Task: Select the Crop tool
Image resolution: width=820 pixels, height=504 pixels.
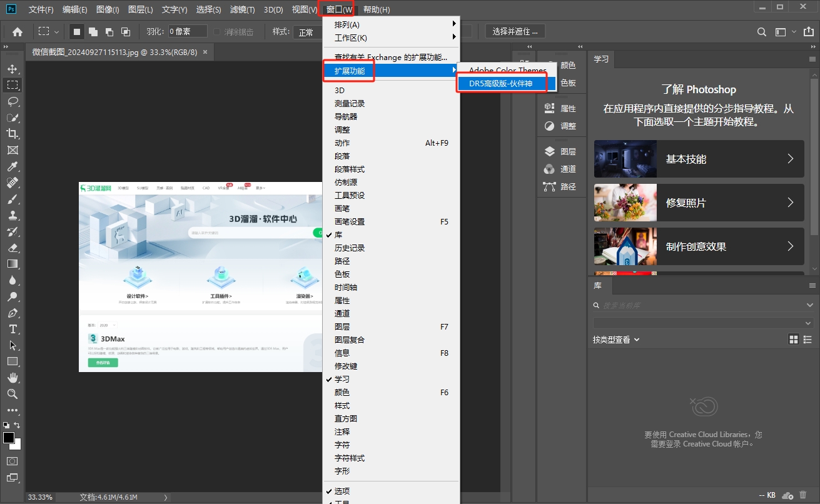Action: point(13,134)
